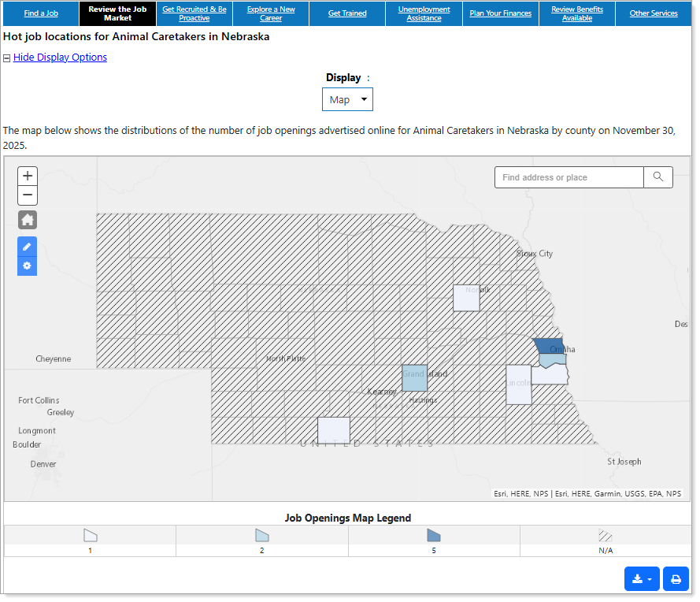Image resolution: width=700 pixels, height=602 pixels.
Task: Click the light blue Grand Island county
Action: pyautogui.click(x=414, y=378)
